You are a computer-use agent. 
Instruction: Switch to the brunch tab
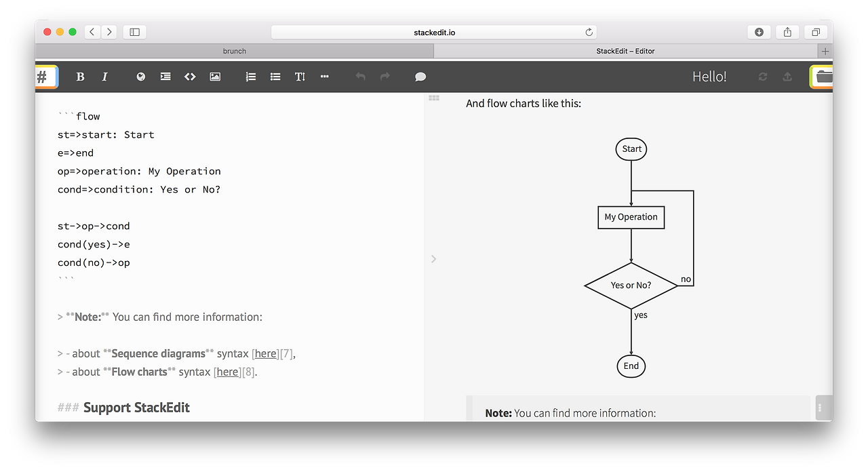click(x=235, y=51)
